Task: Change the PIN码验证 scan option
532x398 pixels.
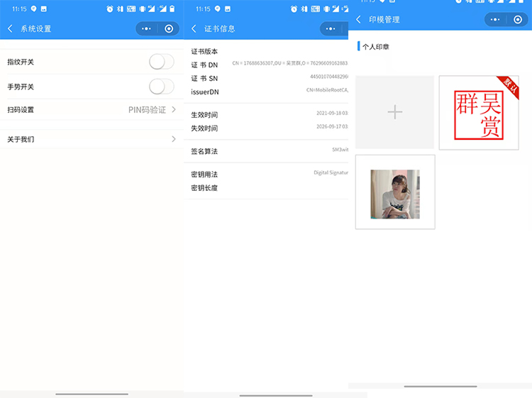Action: coord(147,110)
